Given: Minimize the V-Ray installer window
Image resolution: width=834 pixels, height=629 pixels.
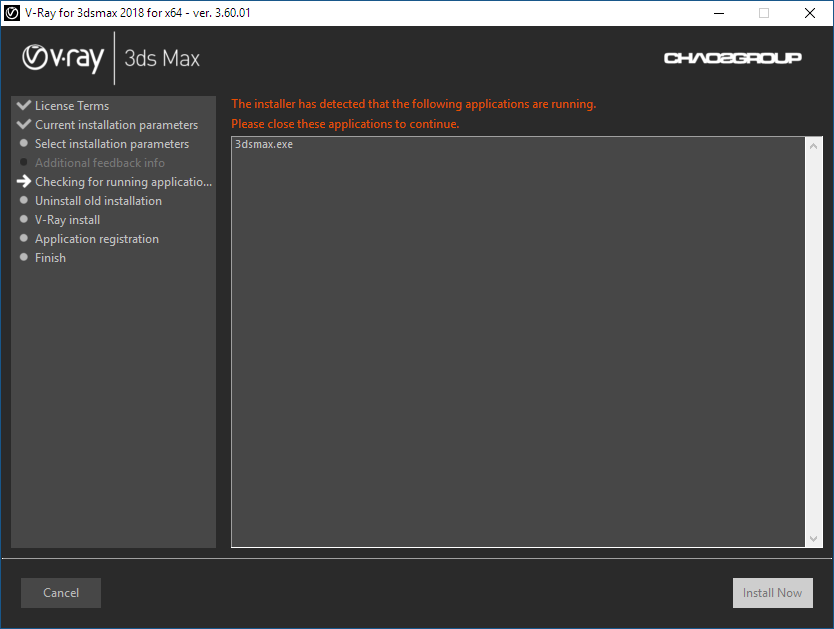Looking at the screenshot, I should (x=719, y=13).
